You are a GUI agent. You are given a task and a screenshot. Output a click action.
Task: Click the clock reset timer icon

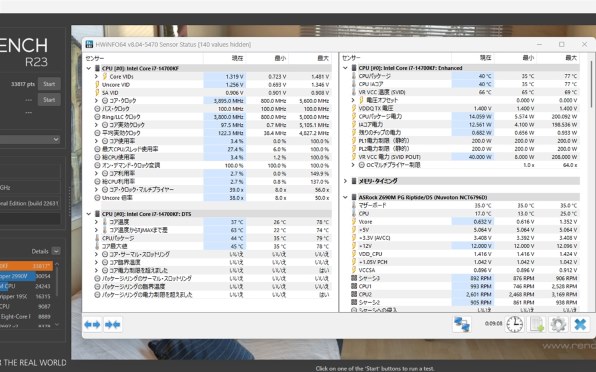coord(514,325)
